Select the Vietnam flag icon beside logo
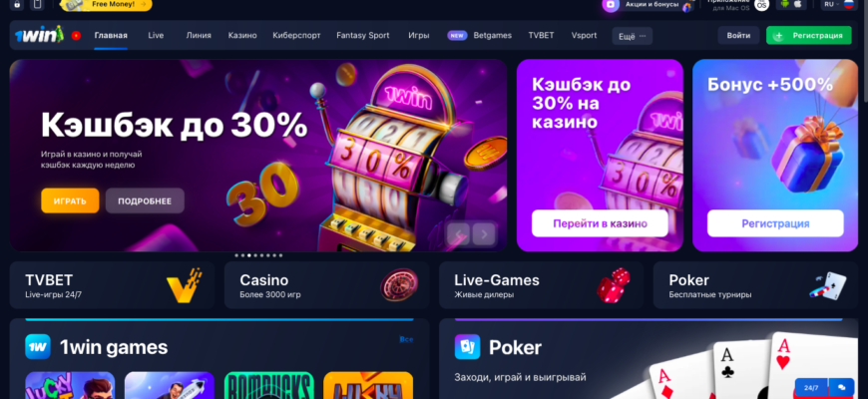Image resolution: width=868 pixels, height=399 pixels. 76,36
